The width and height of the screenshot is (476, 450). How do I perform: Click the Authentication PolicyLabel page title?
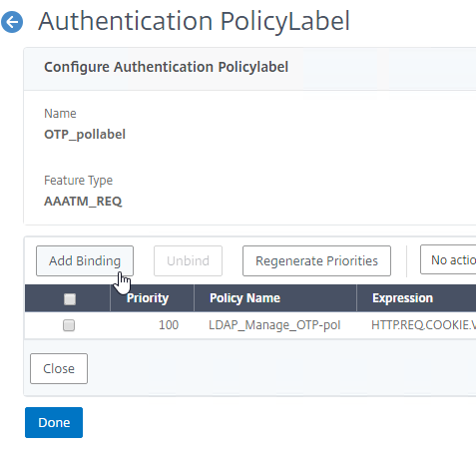(x=194, y=21)
